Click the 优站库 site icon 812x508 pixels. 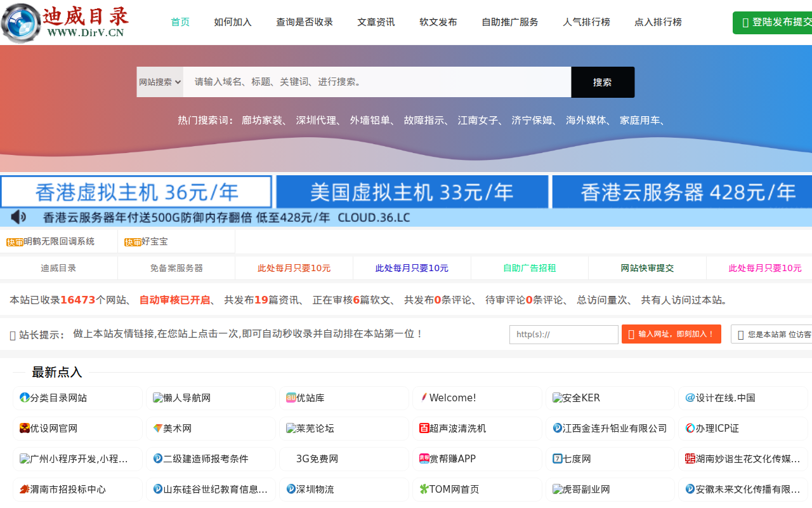(291, 398)
